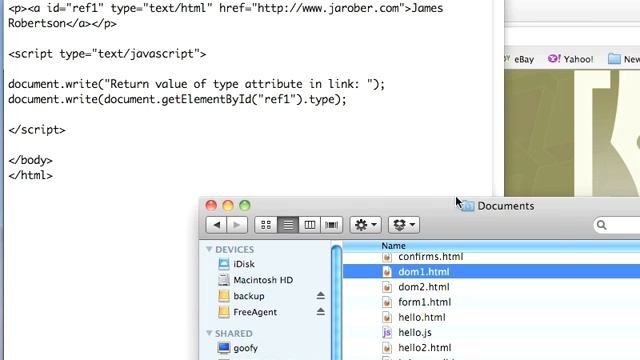Open the News bookmarks folder in browser
The image size is (640, 360).
pyautogui.click(x=624, y=59)
